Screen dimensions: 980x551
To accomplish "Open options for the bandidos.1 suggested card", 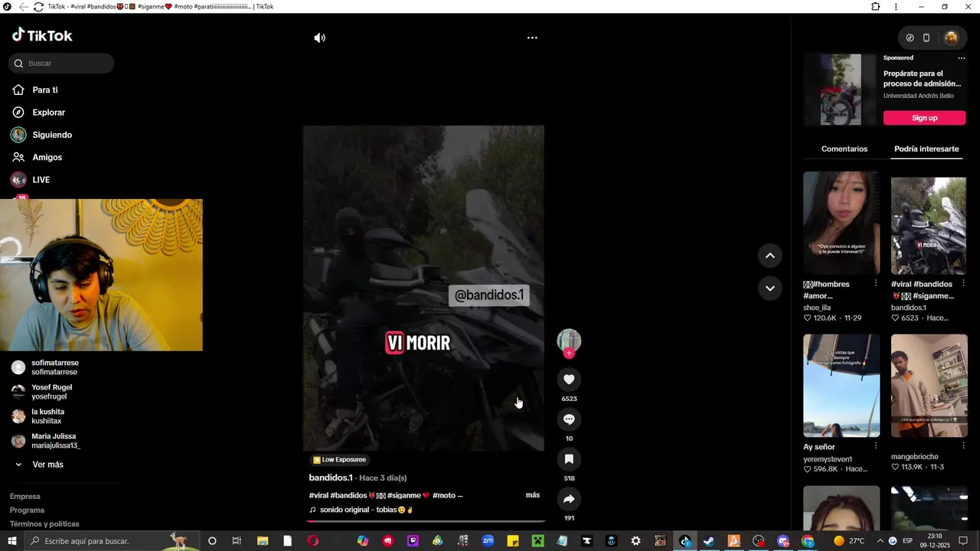I will tap(963, 283).
